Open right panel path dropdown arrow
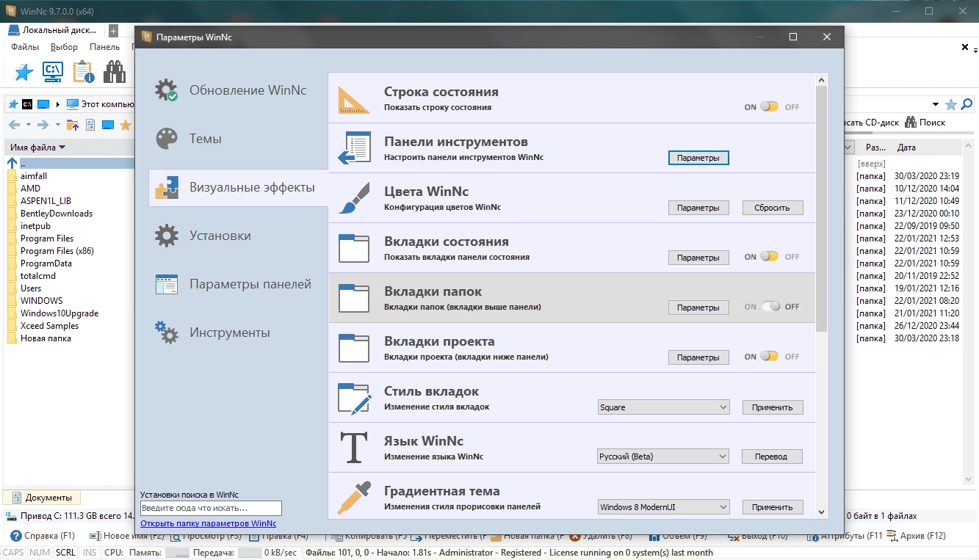Viewport: 979px width, 560px height. [x=936, y=105]
